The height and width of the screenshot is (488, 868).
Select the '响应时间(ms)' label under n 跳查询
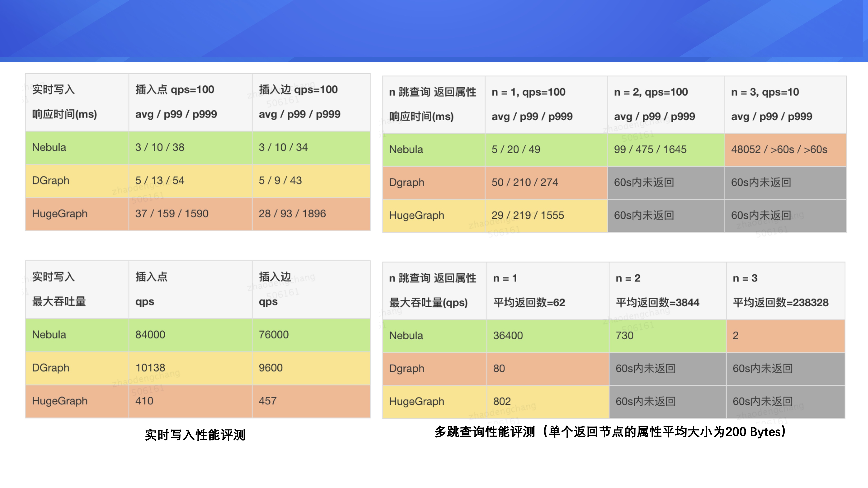coord(421,117)
